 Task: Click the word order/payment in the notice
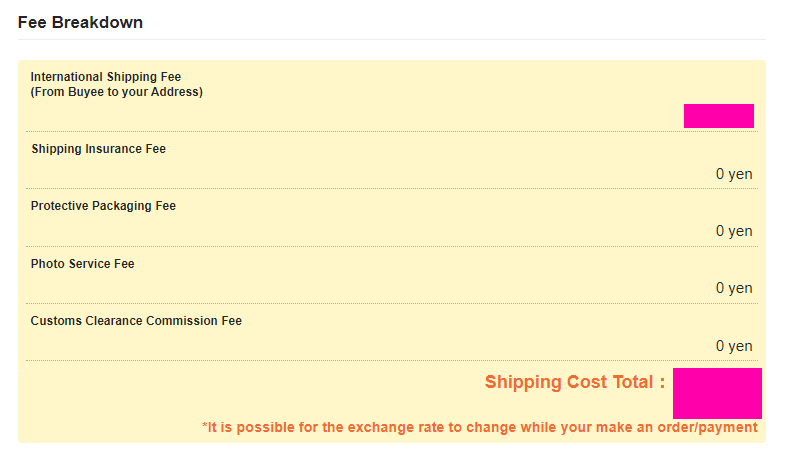(x=707, y=428)
